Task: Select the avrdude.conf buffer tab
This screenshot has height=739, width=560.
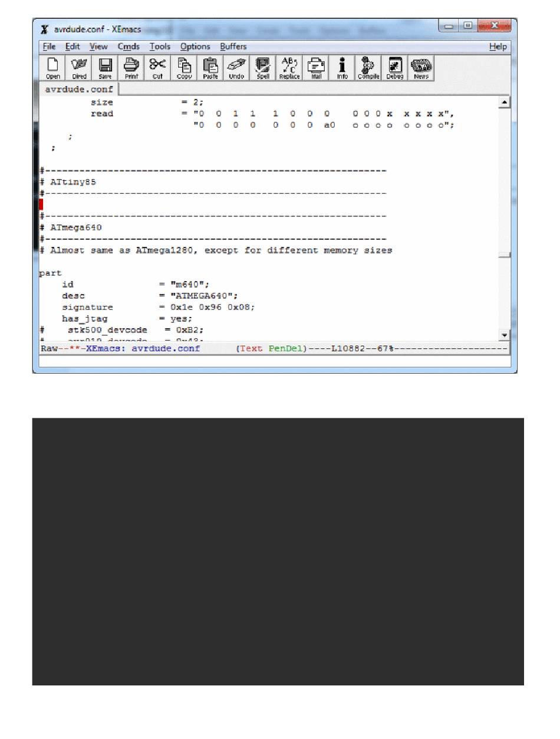Action: click(79, 90)
